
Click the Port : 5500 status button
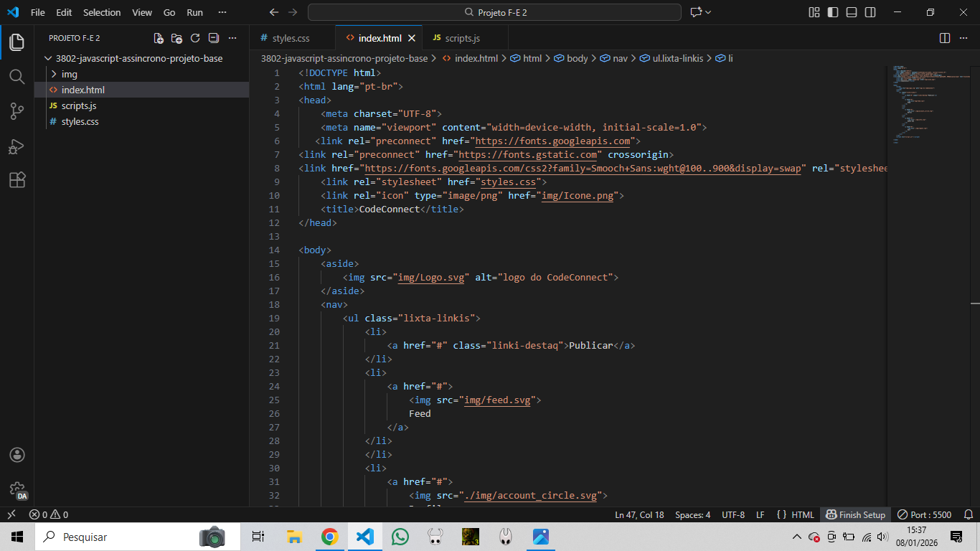coord(925,514)
